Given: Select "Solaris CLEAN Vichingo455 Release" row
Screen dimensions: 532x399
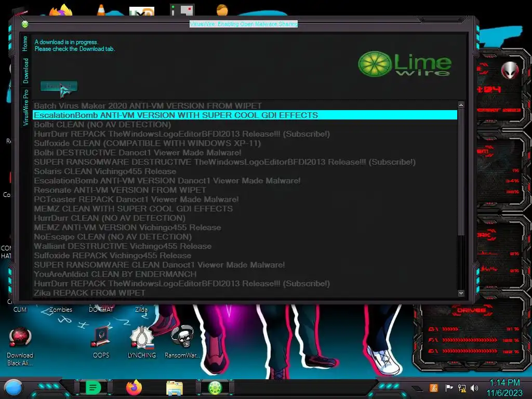Looking at the screenshot, I should [245, 171].
